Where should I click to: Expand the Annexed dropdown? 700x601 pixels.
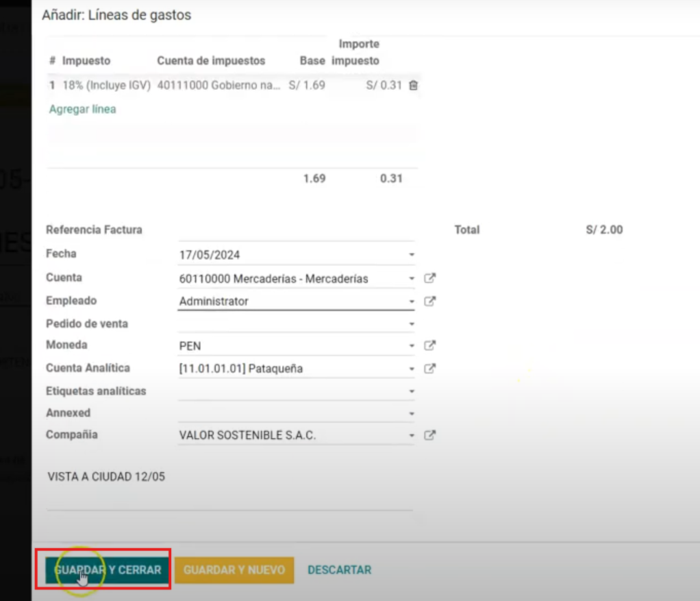[412, 414]
